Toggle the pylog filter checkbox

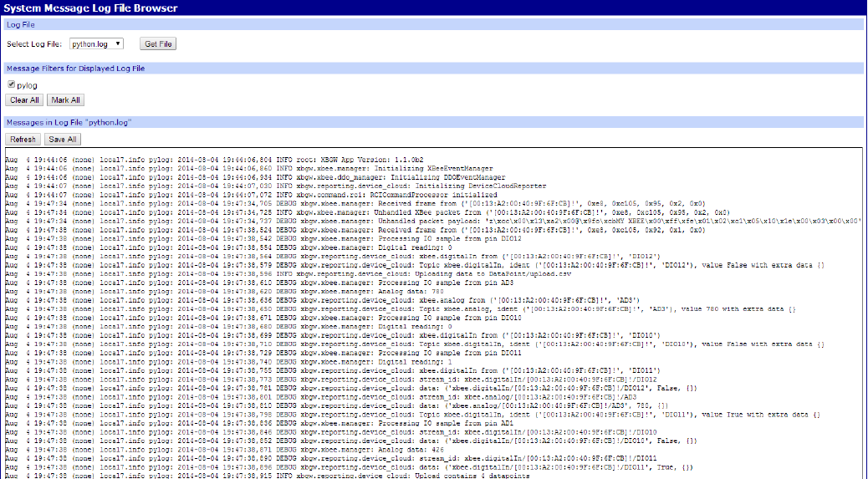[11, 84]
